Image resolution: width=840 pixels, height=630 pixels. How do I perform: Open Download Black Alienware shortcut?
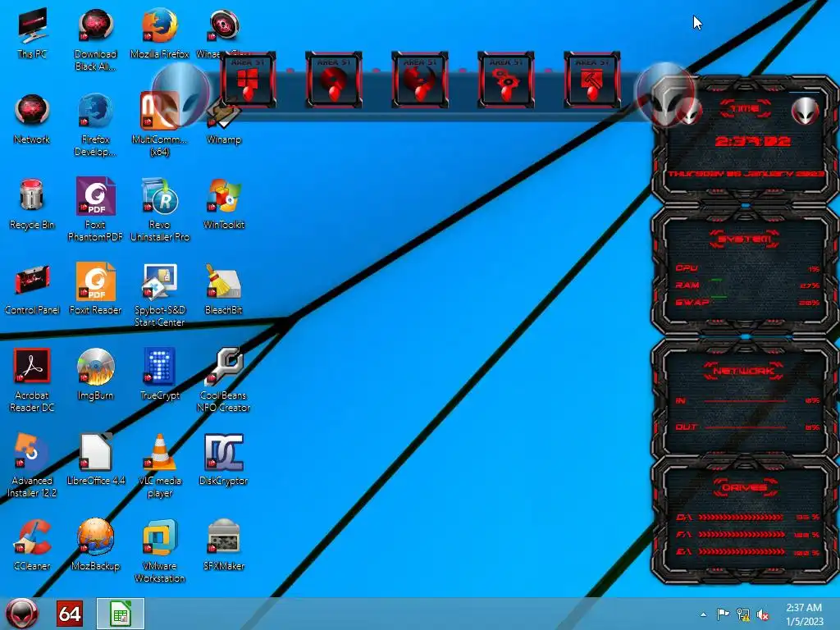[95, 39]
